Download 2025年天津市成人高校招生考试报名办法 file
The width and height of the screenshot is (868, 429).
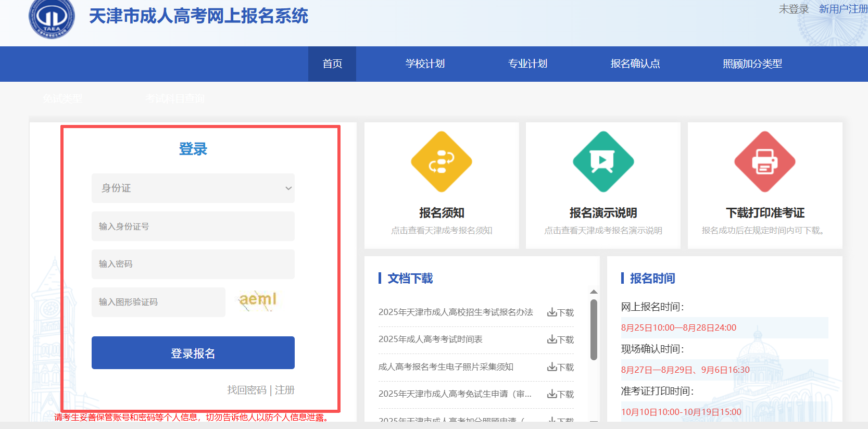pyautogui.click(x=560, y=312)
